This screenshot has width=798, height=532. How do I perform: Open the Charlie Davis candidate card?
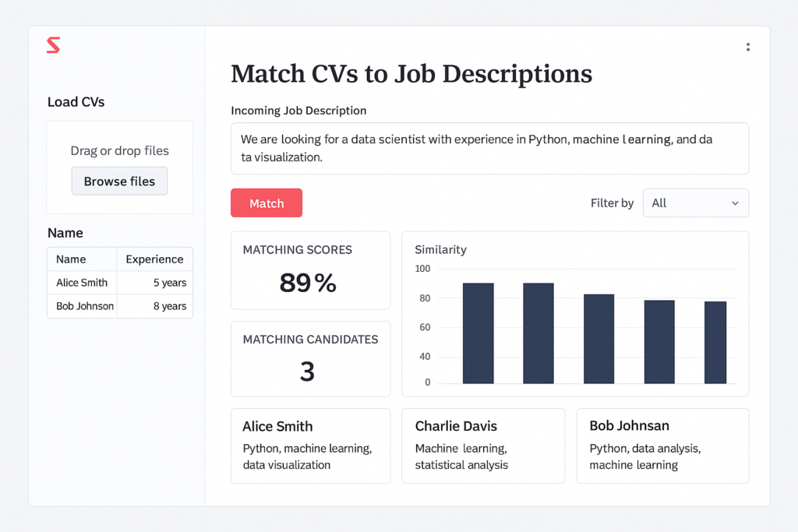coord(482,446)
